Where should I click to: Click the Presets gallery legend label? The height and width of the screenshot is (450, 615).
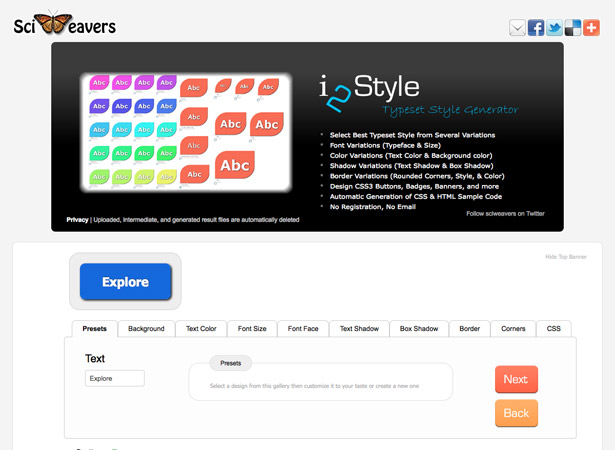(x=231, y=363)
